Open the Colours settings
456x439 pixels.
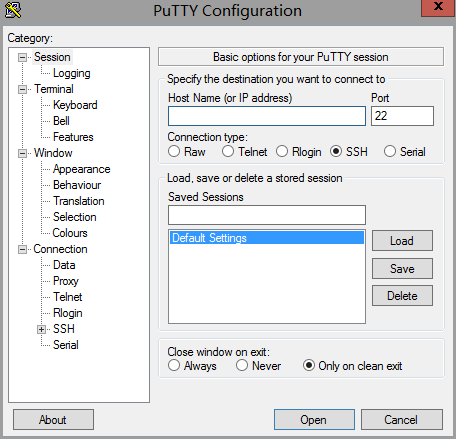(x=70, y=233)
